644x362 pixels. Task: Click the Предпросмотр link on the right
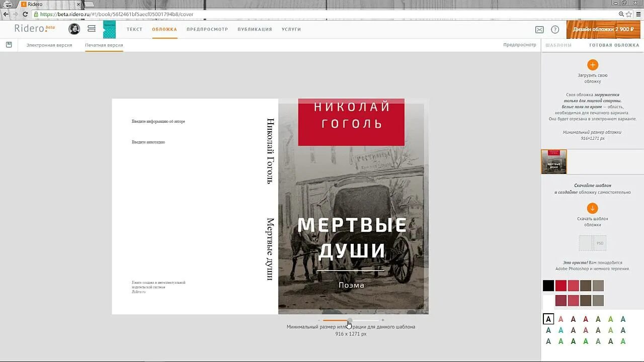(520, 45)
